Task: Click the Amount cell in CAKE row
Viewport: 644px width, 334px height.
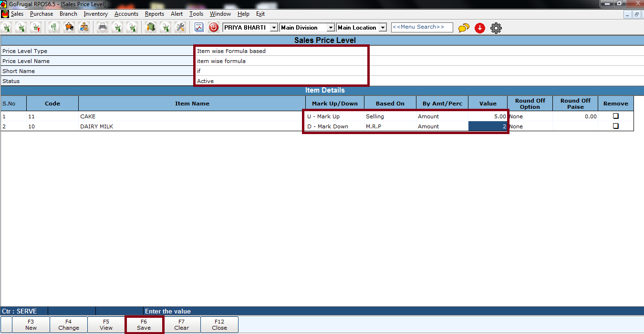Action: pyautogui.click(x=442, y=116)
